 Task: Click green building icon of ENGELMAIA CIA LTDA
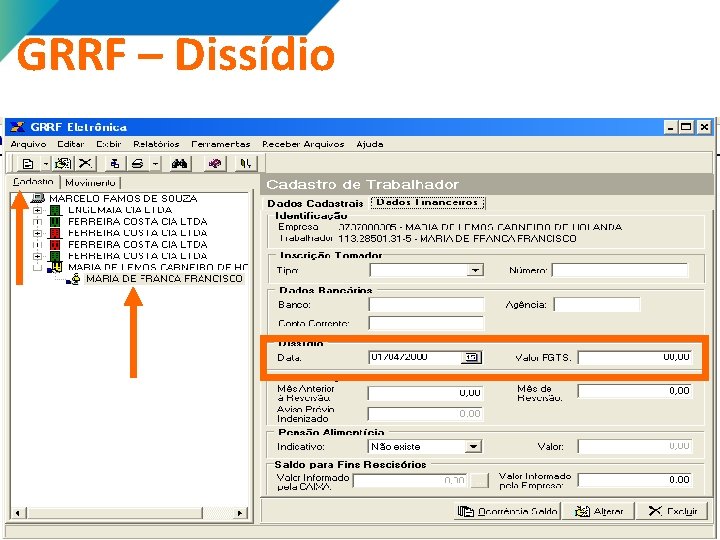pyautogui.click(x=55, y=210)
